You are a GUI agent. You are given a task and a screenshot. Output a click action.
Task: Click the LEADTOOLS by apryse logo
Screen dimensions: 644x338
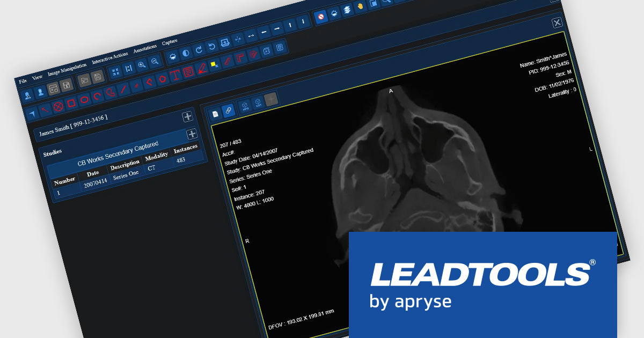pos(483,285)
